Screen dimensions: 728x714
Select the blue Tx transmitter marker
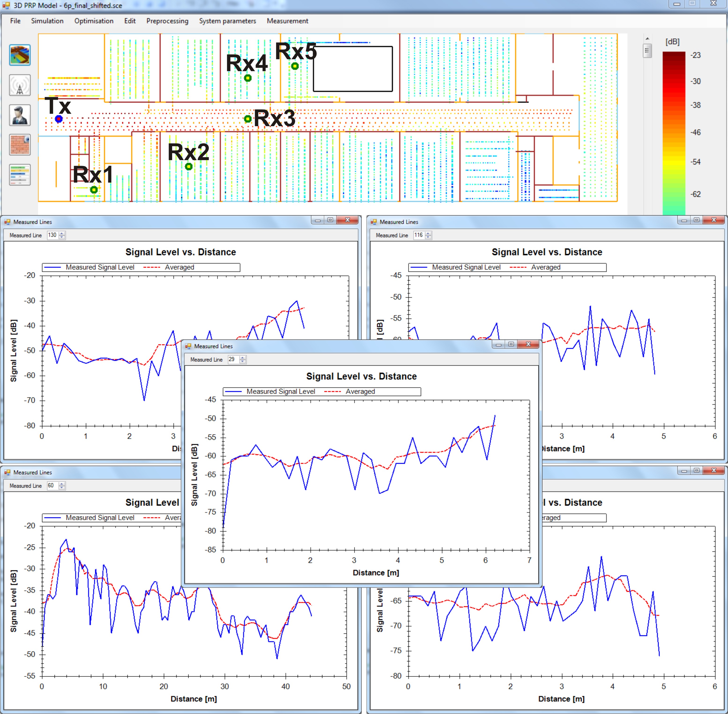click(x=59, y=119)
